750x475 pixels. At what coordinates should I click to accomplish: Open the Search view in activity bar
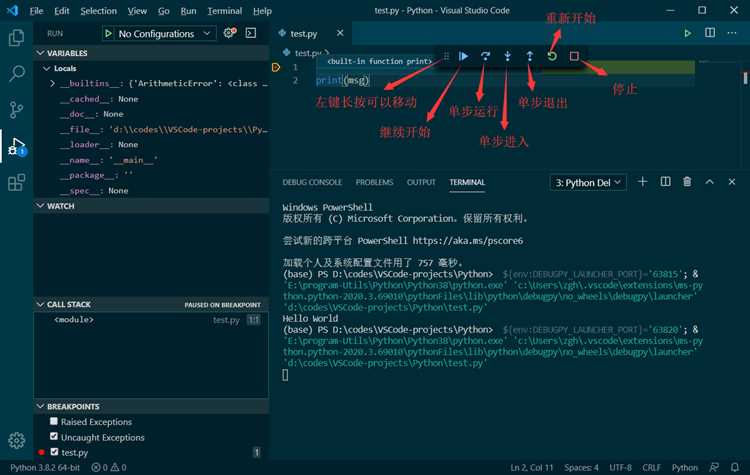coord(16,74)
